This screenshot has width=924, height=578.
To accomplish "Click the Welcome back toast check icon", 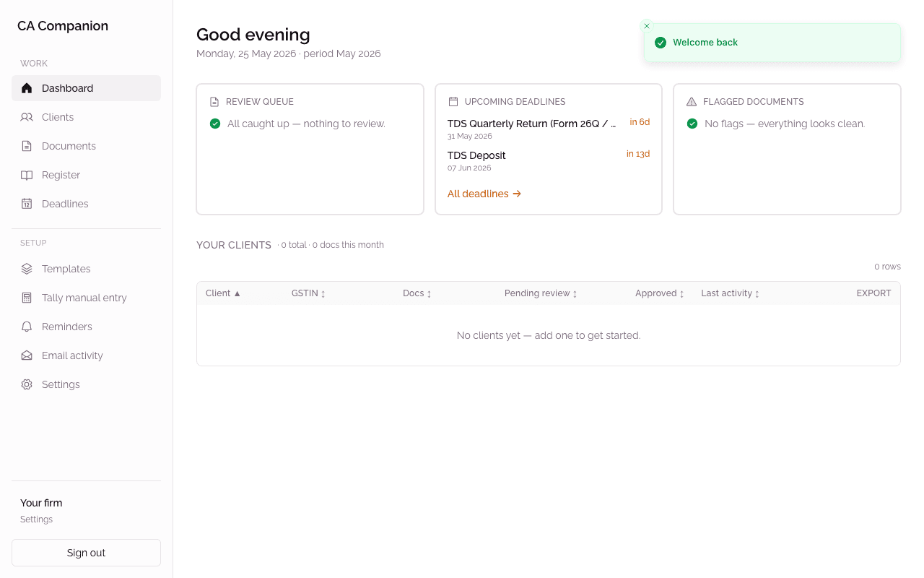I will 661,43.
